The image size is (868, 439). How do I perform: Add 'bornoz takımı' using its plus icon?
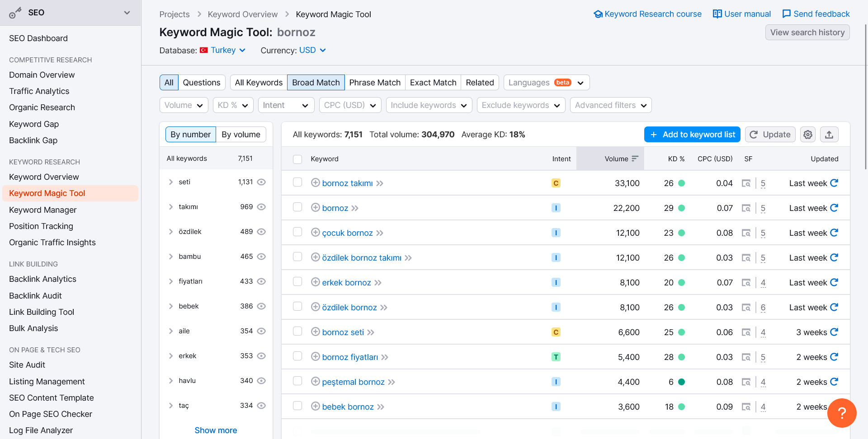[316, 183]
